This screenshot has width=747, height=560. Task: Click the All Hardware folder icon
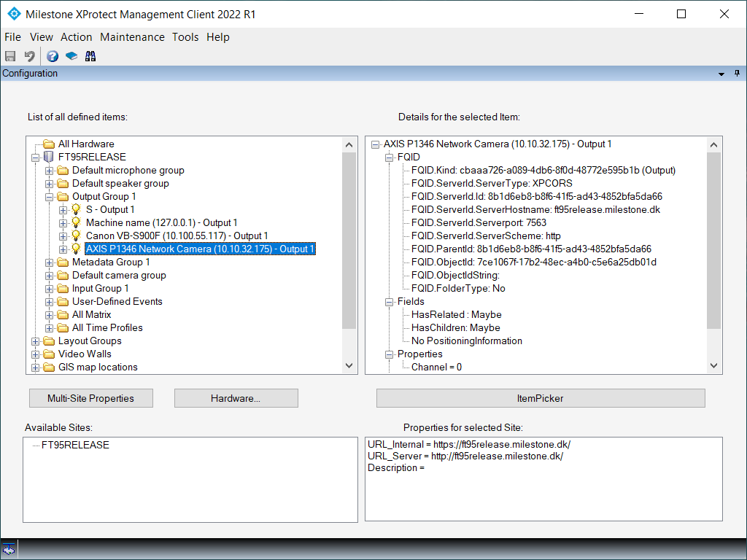click(49, 144)
